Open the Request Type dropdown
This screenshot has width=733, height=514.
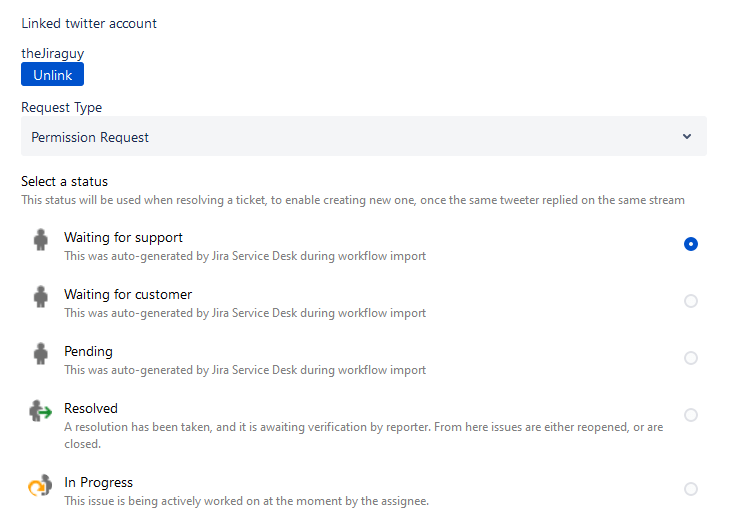pos(363,137)
